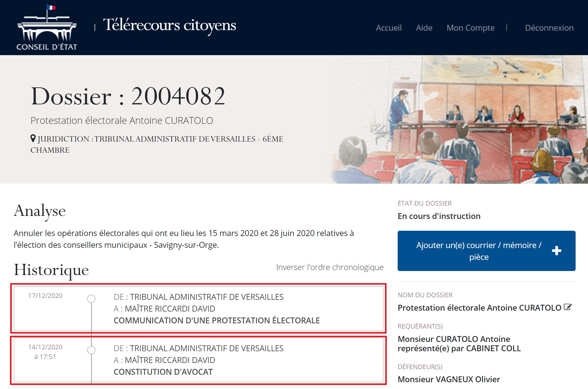Image resolution: width=588 pixels, height=389 pixels.
Task: Open the Constitution d'avocat entry
Action: click(x=163, y=372)
